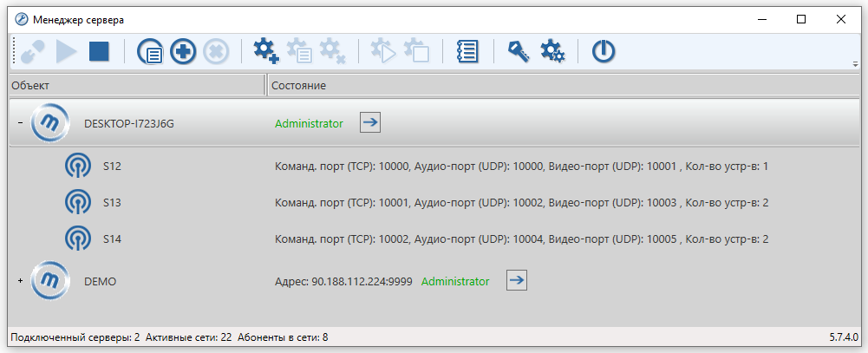Click the green Administrator text in DEMO row
This screenshot has width=868, height=353.
(x=455, y=281)
